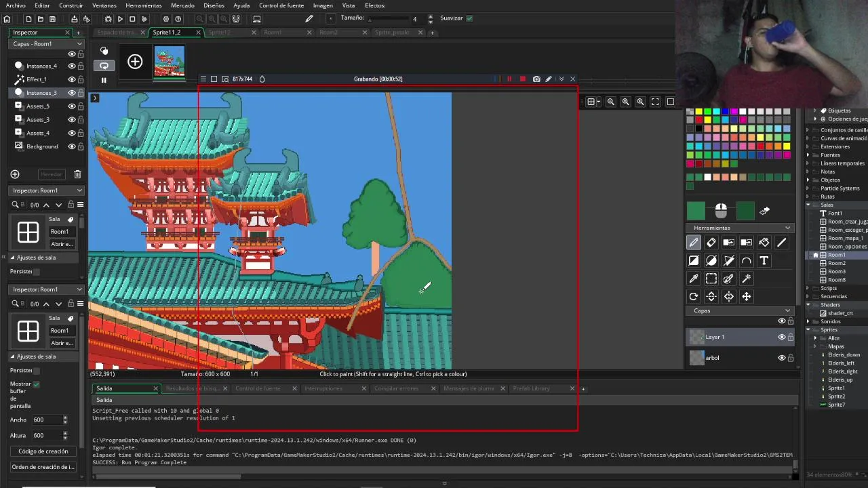Hide the Layer 1 image layer
This screenshot has height=488, width=868.
781,337
